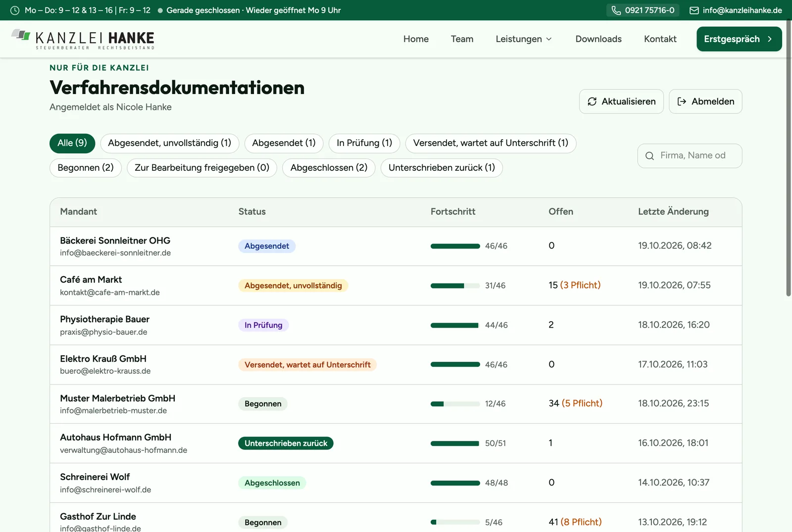Filter by Abgeschlossen (2)

[329, 168]
